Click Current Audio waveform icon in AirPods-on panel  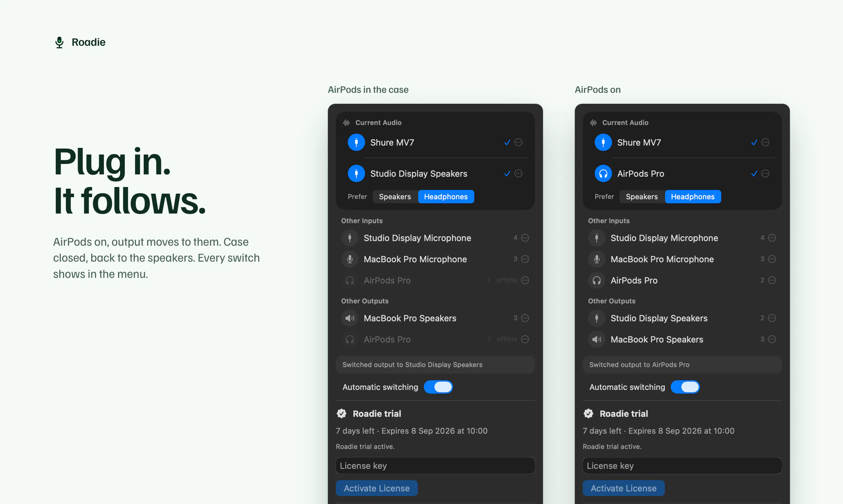tap(593, 123)
